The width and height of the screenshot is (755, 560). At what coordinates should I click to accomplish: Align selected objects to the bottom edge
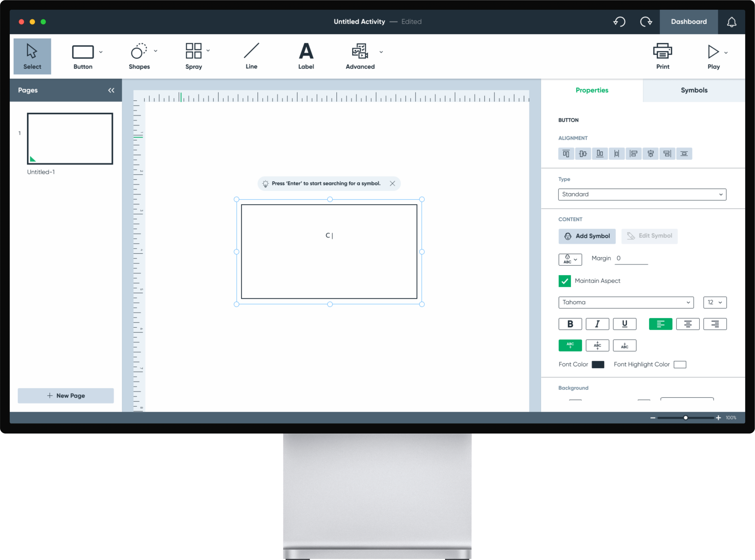coord(600,154)
